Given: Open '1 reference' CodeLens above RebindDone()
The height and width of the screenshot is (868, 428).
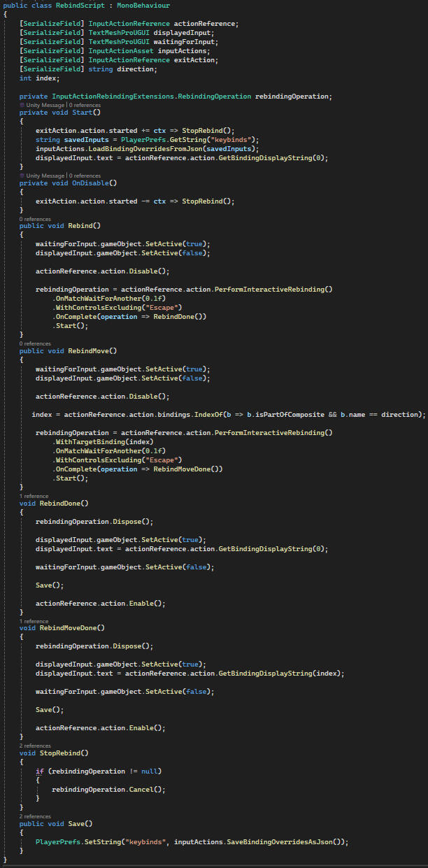Looking at the screenshot, I should (x=34, y=496).
